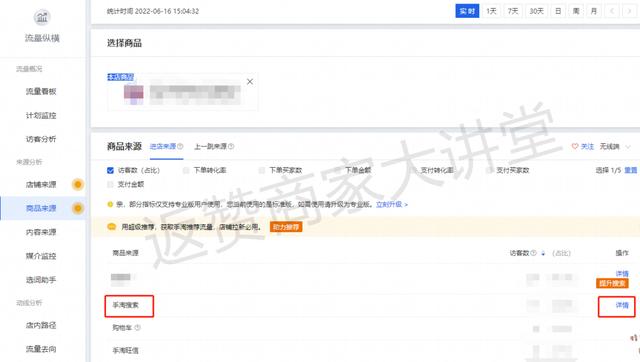Open 访客分析 in the sidebar
This screenshot has width=640, height=362.
[x=41, y=139]
